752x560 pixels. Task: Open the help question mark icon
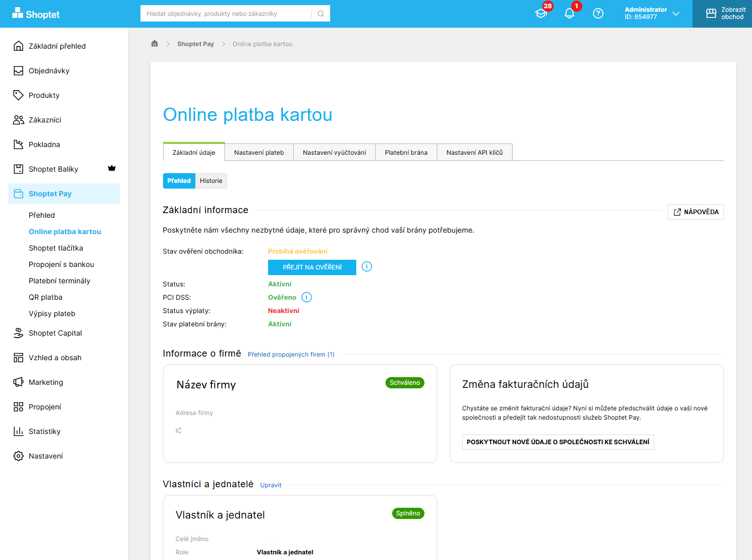coord(598,14)
